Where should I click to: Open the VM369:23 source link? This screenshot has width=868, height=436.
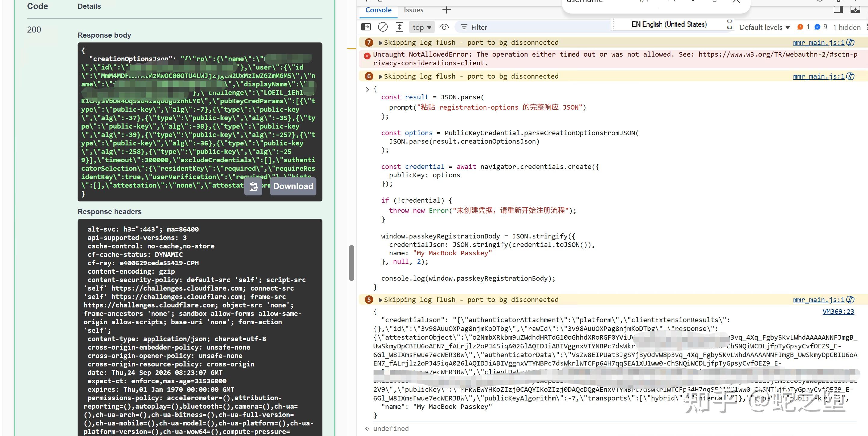pyautogui.click(x=838, y=311)
